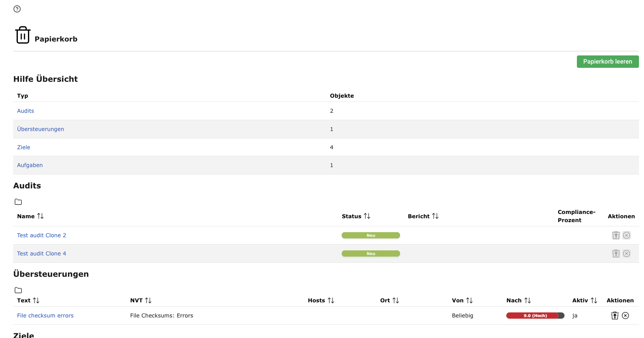Collapse the Übersteuerungen section folder icon

(18, 290)
